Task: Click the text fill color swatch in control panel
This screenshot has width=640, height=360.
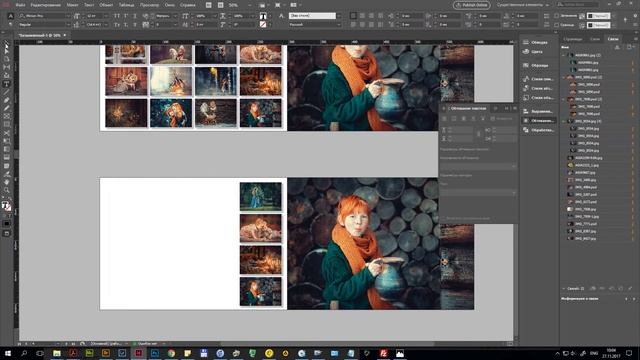Action: pyautogui.click(x=263, y=16)
